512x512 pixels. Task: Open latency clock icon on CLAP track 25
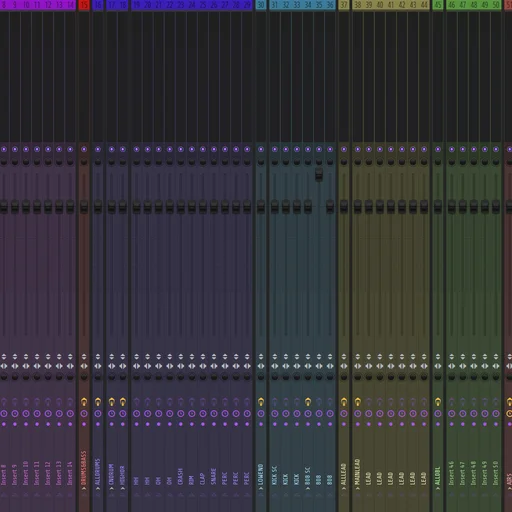tap(203, 414)
